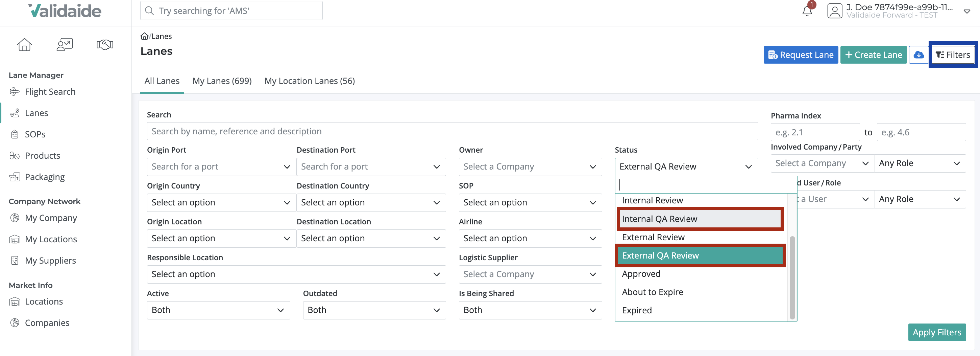This screenshot has height=356, width=980.
Task: Open the Origin Port dropdown
Action: pyautogui.click(x=221, y=167)
